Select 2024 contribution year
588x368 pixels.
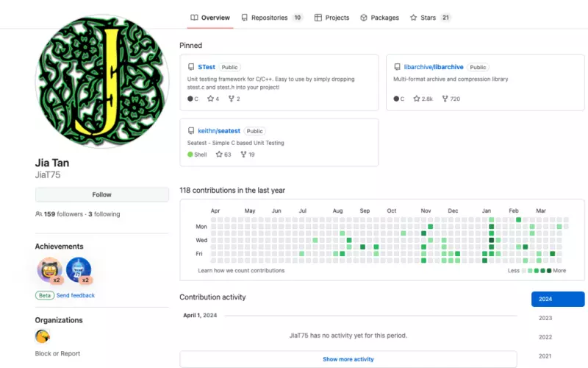coord(558,299)
